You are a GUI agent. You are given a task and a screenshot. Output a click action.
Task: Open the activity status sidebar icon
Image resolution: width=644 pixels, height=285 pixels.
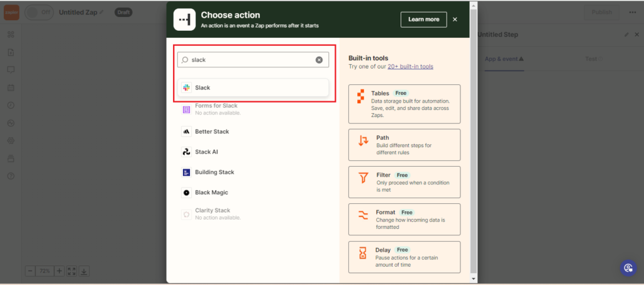click(11, 123)
